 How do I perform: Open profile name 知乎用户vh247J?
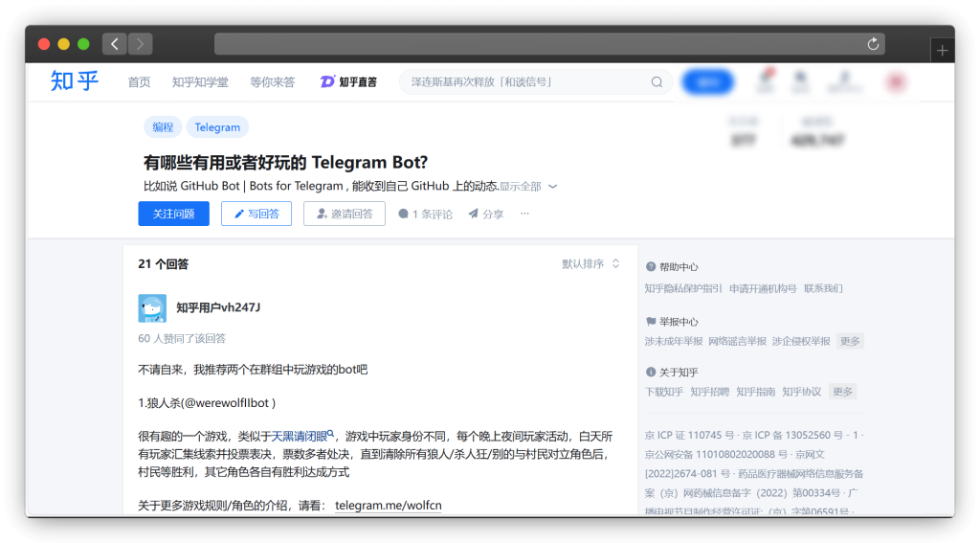click(x=217, y=307)
